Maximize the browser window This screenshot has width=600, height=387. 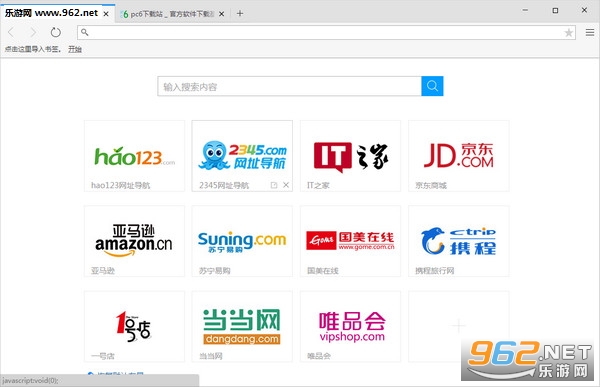(555, 10)
